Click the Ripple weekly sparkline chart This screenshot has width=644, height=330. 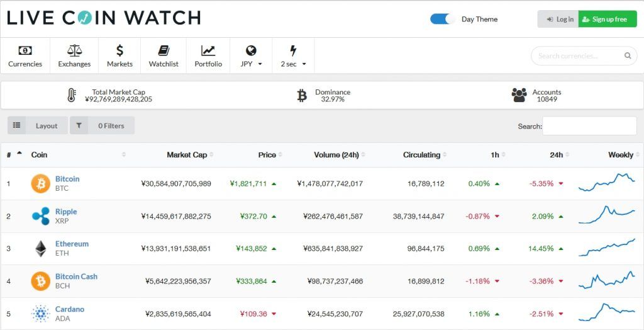[607, 214]
